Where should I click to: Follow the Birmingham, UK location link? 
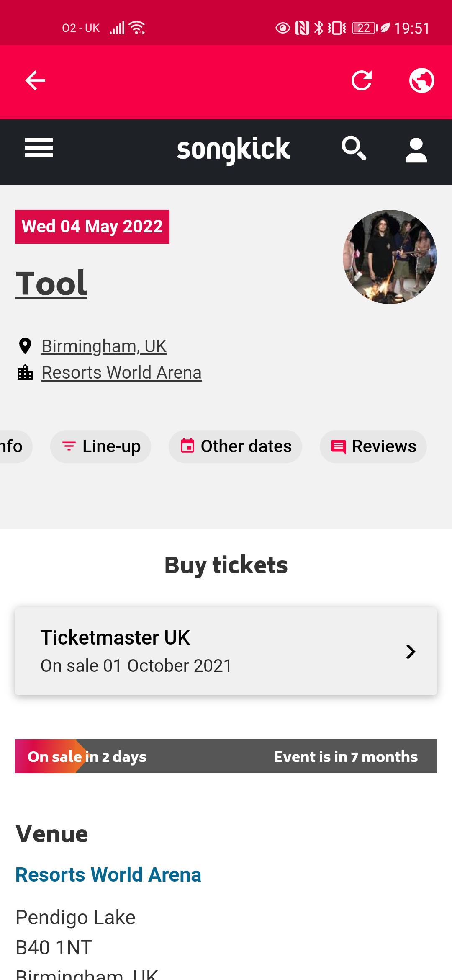pyautogui.click(x=104, y=345)
